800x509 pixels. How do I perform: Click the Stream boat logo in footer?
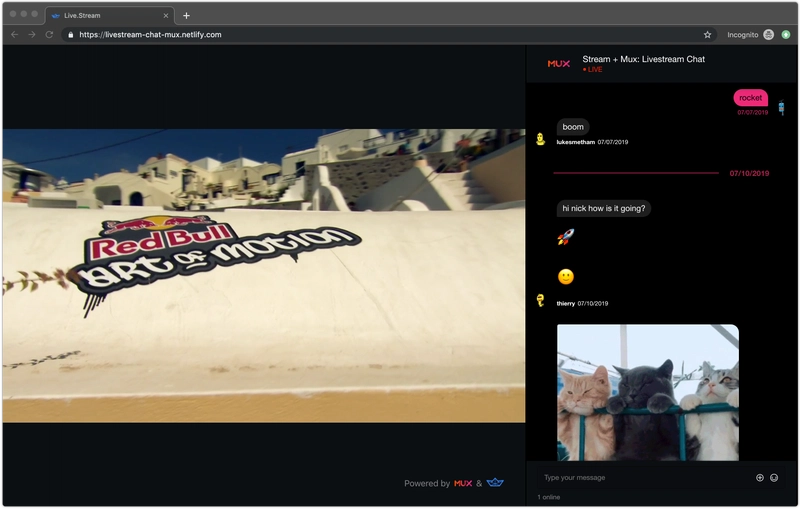click(x=495, y=482)
